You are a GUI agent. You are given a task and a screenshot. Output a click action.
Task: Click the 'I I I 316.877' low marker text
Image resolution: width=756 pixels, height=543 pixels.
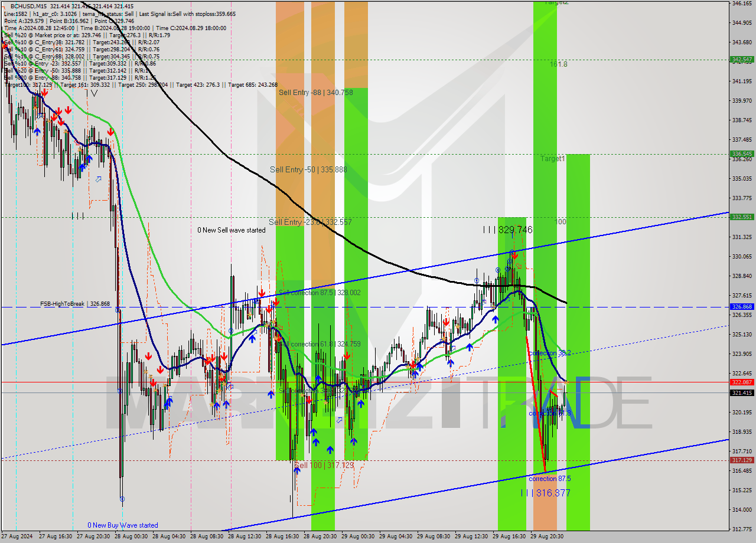coord(546,493)
